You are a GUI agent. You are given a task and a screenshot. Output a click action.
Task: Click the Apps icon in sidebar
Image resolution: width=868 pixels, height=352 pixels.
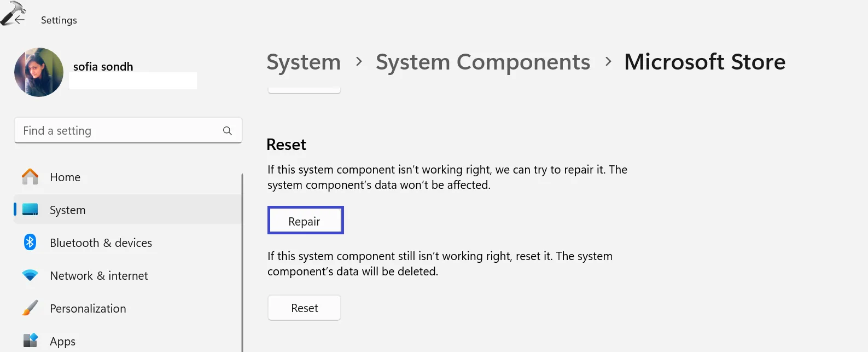pyautogui.click(x=30, y=341)
